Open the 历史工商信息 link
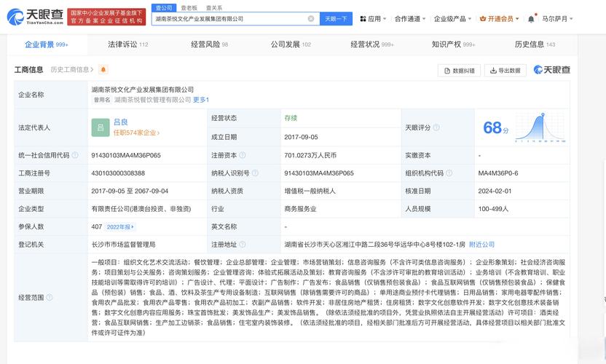The image size is (606, 364). (x=72, y=70)
